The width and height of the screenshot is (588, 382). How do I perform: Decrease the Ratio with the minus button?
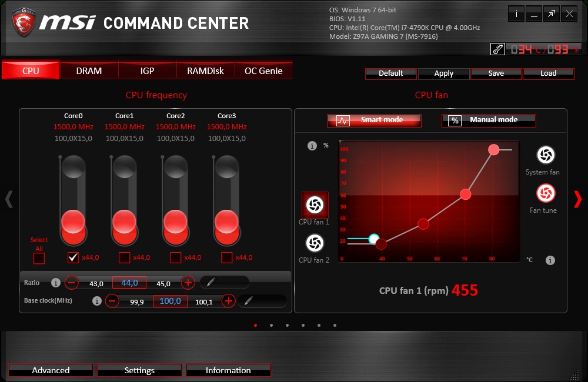pyautogui.click(x=71, y=283)
